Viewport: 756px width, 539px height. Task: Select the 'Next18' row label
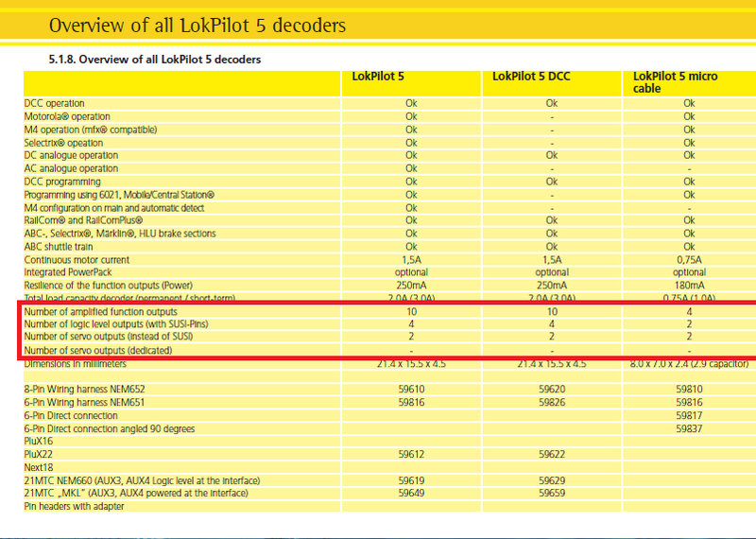click(x=39, y=467)
